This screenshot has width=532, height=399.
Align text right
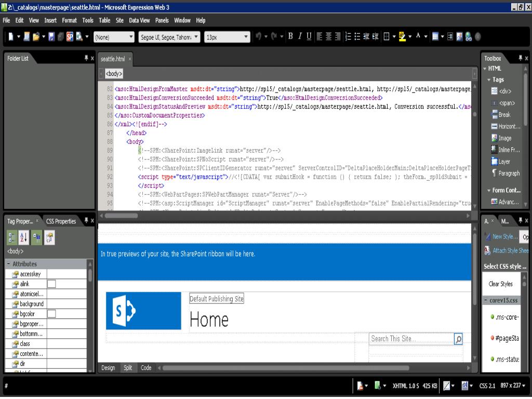[x=338, y=36]
